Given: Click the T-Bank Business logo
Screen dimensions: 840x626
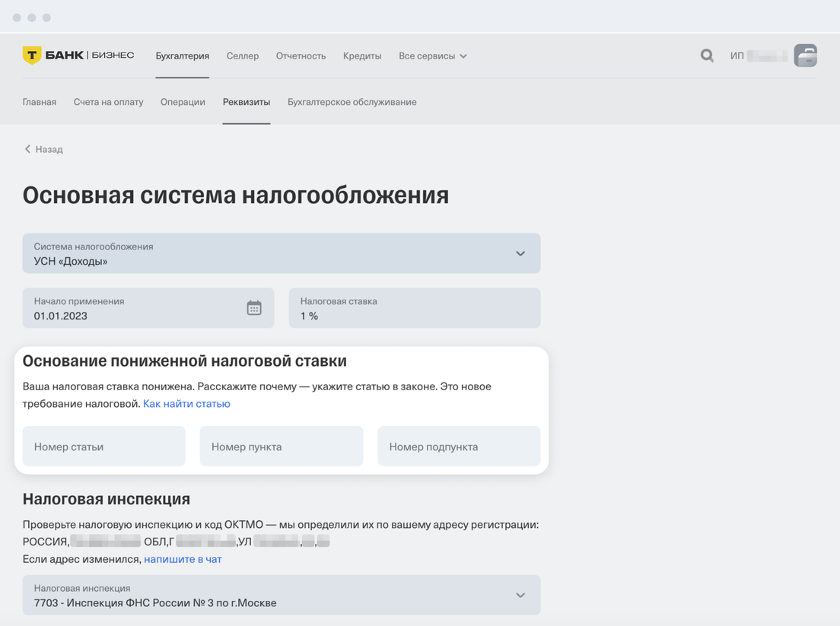Looking at the screenshot, I should point(78,56).
